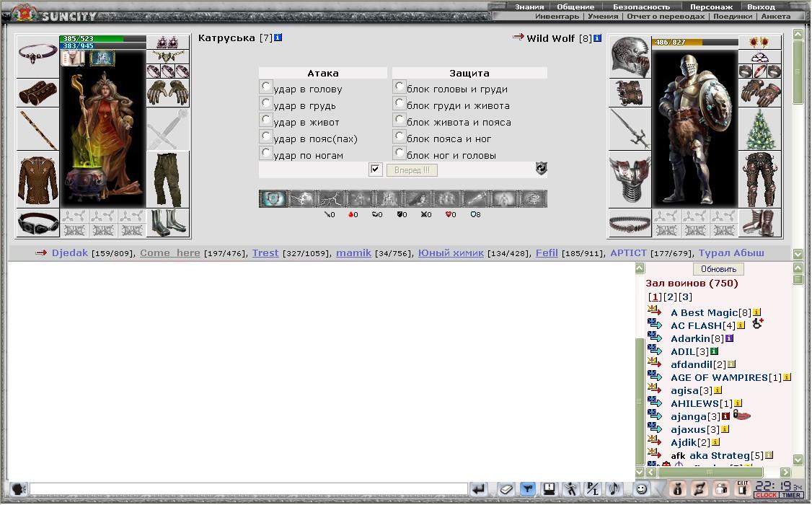The width and height of the screenshot is (812, 505).
Task: Click Катруська's brown jacket armor slot
Action: coord(37,180)
